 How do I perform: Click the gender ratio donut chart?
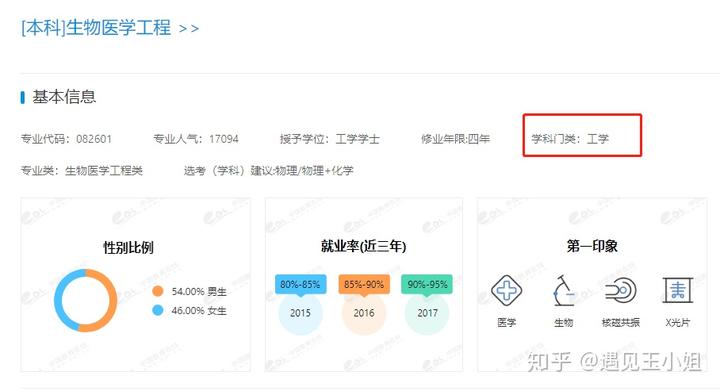point(85,301)
